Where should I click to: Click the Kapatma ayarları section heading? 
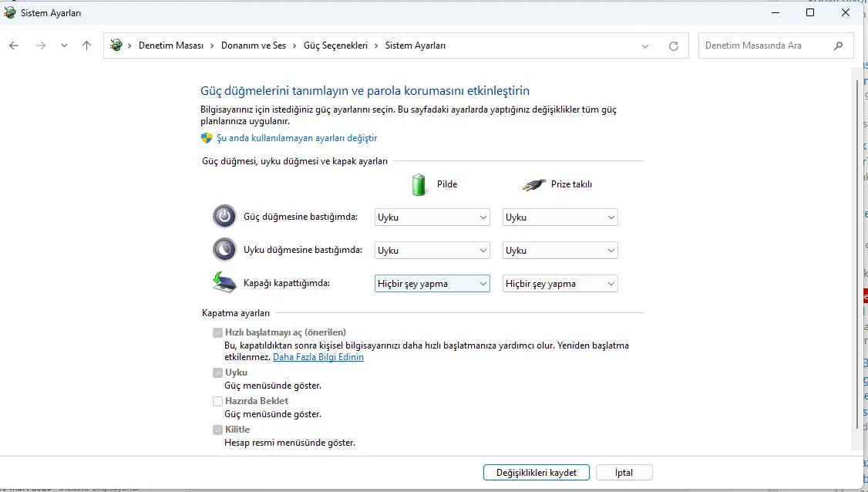tap(236, 313)
